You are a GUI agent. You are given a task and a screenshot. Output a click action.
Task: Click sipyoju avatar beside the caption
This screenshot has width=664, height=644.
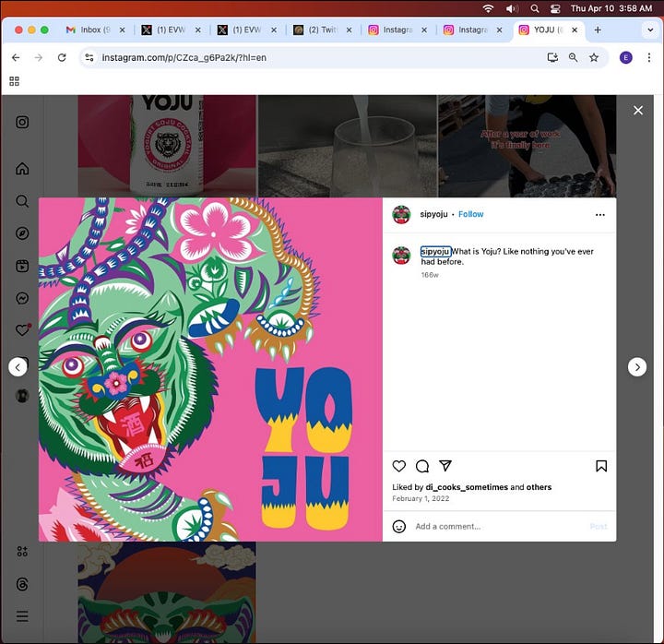(401, 255)
